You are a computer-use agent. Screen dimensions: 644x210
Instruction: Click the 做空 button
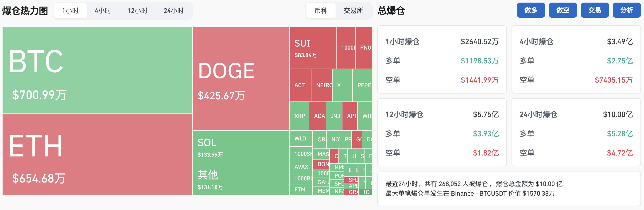coord(563,10)
